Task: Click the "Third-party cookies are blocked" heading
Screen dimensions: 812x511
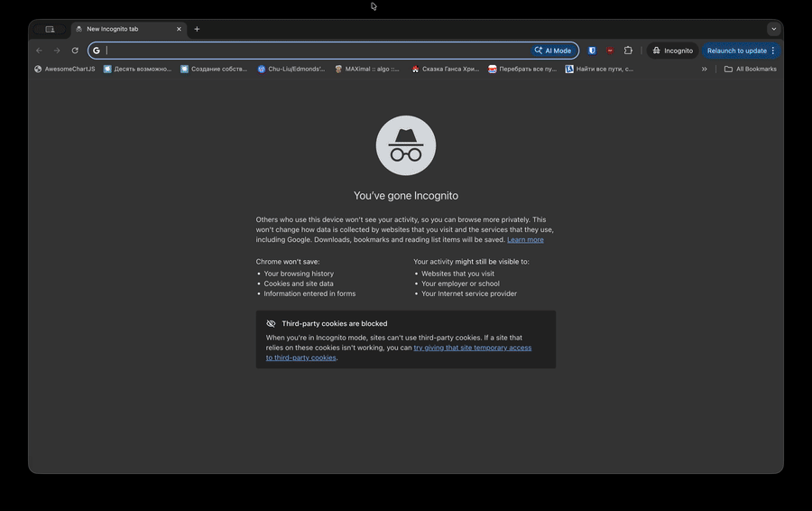Action: point(335,323)
